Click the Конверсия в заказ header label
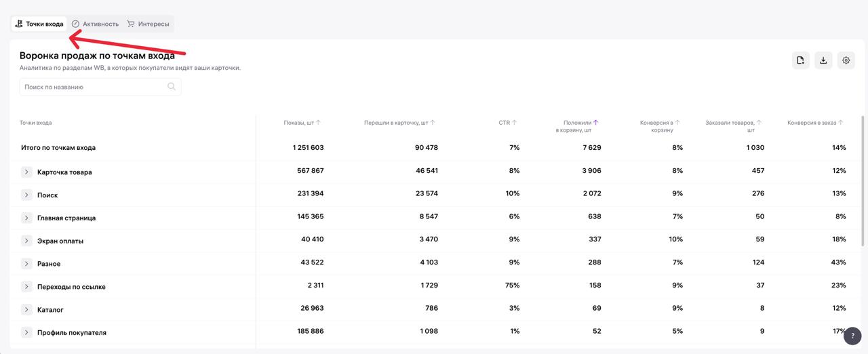 pos(812,123)
